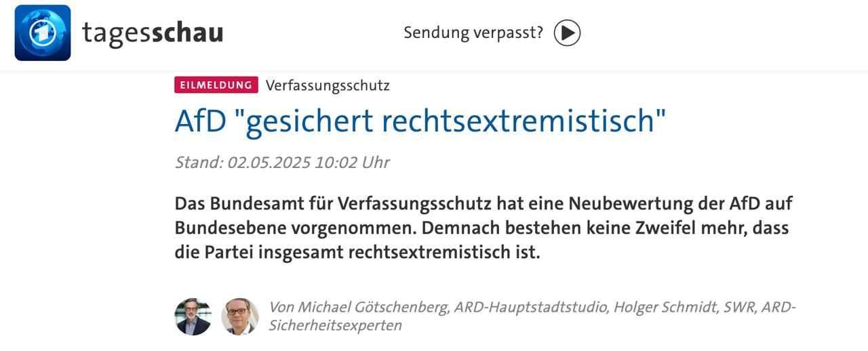
Task: Click the first author portrait thumbnail
Action: pyautogui.click(x=193, y=316)
